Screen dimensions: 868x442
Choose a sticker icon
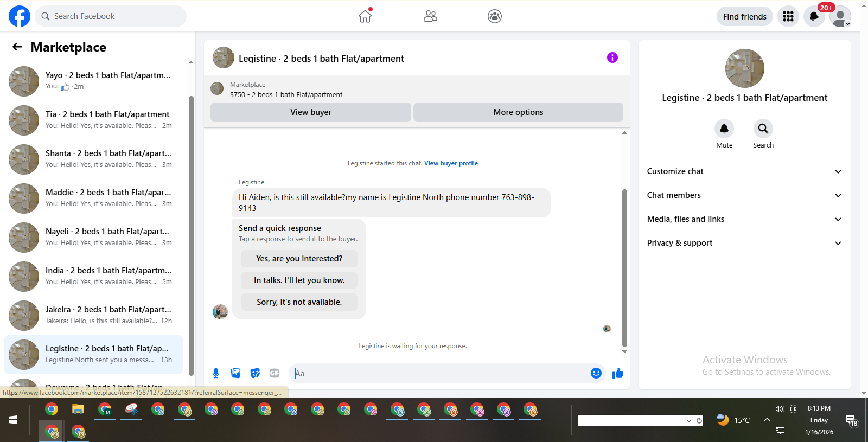click(255, 373)
